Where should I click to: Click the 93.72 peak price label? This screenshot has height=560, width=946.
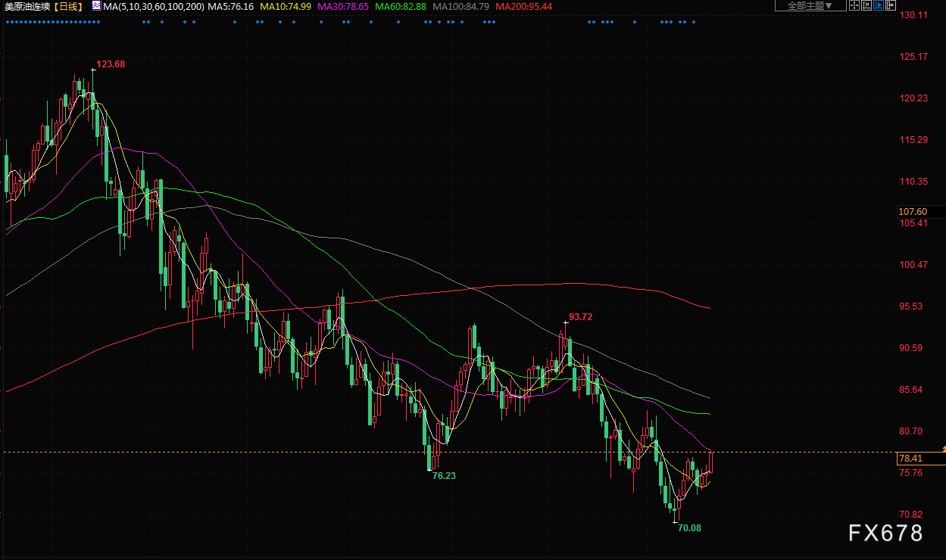(x=580, y=317)
